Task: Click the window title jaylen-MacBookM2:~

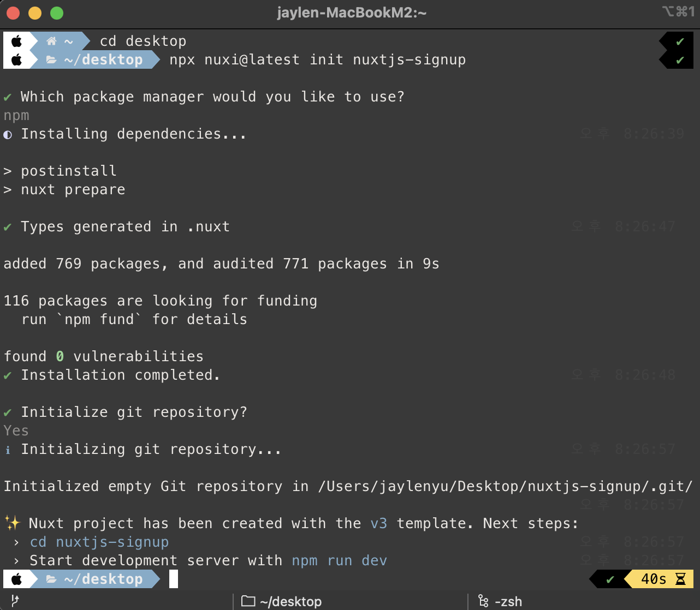Action: coord(352,13)
